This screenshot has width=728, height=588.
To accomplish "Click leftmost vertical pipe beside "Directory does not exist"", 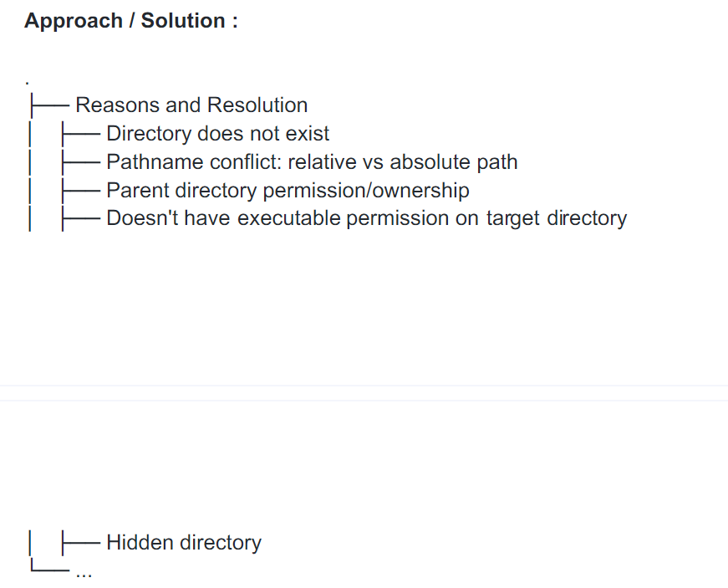I will 31,134.
